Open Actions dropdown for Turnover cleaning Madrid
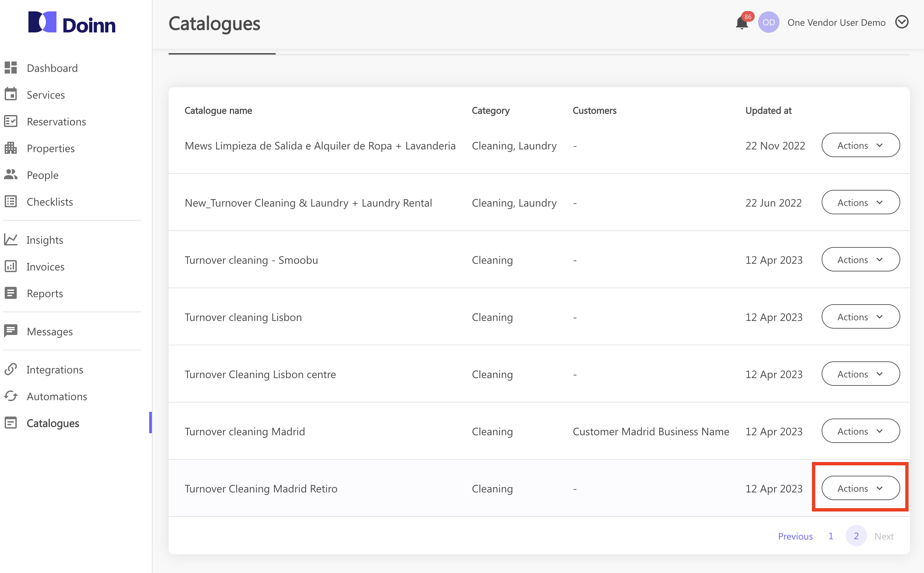This screenshot has width=924, height=573. pyautogui.click(x=860, y=431)
